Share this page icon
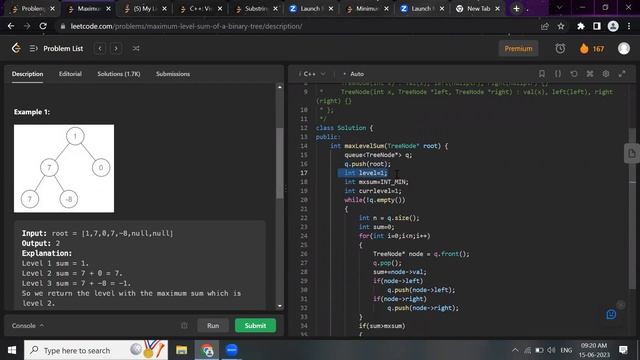This screenshot has width=640, height=360. coord(544,26)
